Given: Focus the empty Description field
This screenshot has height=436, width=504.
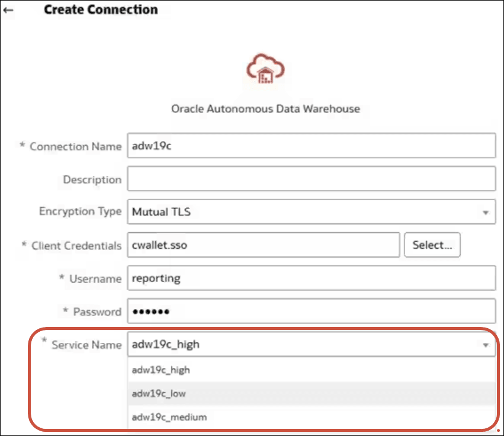Looking at the screenshot, I should click(311, 179).
